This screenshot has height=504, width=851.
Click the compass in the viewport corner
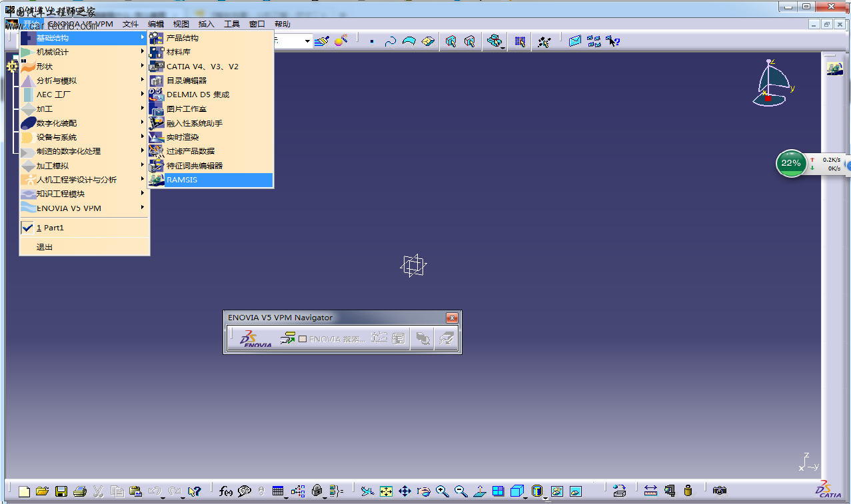[x=773, y=83]
